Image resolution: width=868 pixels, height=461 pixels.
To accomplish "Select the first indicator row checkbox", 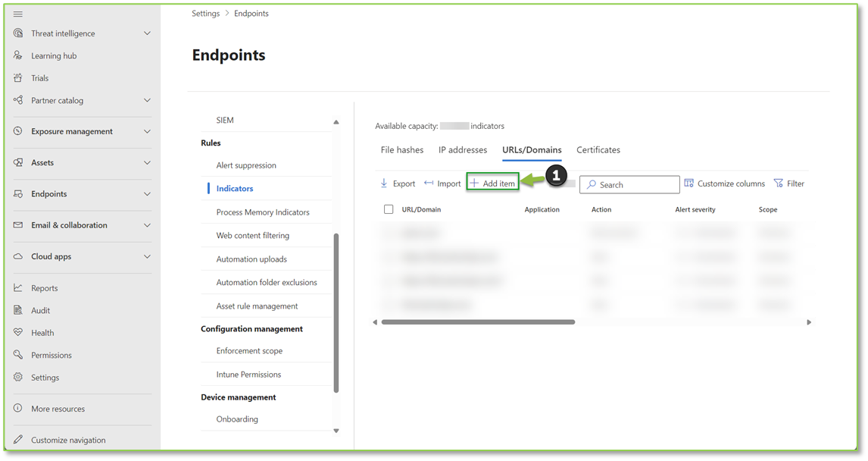I will (x=388, y=233).
